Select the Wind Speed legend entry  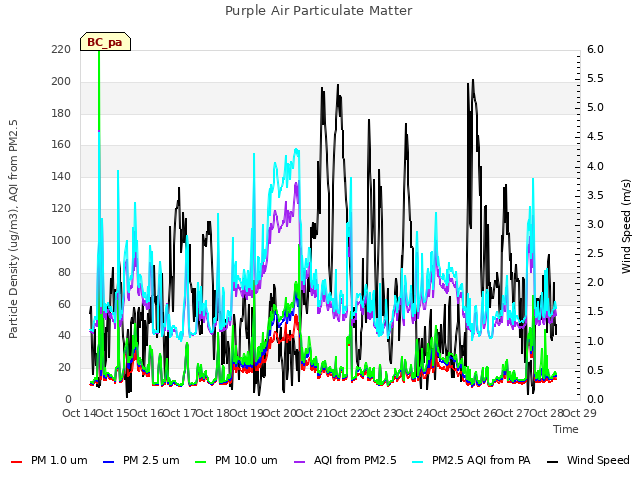(588, 460)
